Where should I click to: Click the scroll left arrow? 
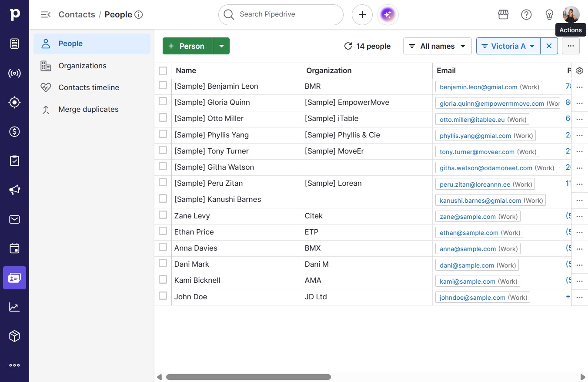point(160,377)
